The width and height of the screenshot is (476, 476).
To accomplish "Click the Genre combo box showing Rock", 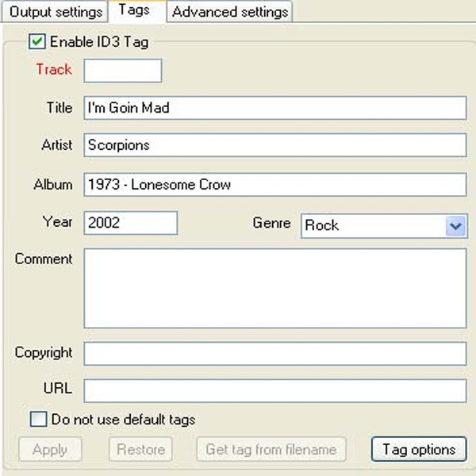I will [384, 226].
